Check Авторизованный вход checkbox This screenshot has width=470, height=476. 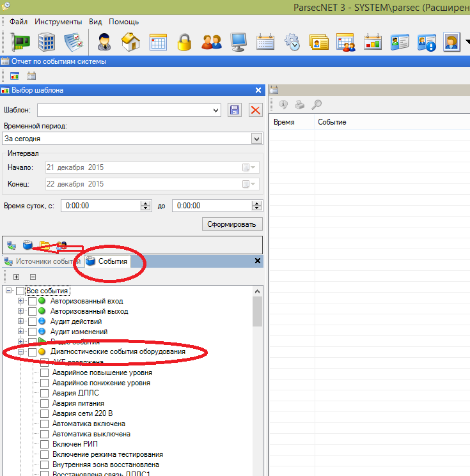[32, 301]
